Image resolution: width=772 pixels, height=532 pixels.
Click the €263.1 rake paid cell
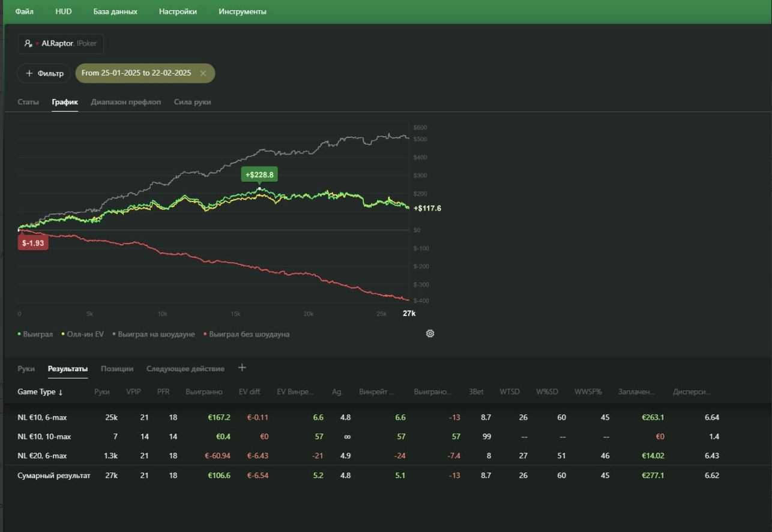653,417
